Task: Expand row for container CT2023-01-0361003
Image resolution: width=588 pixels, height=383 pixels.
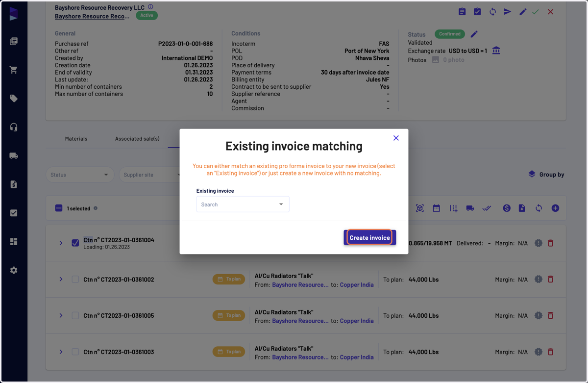Action: 61,352
